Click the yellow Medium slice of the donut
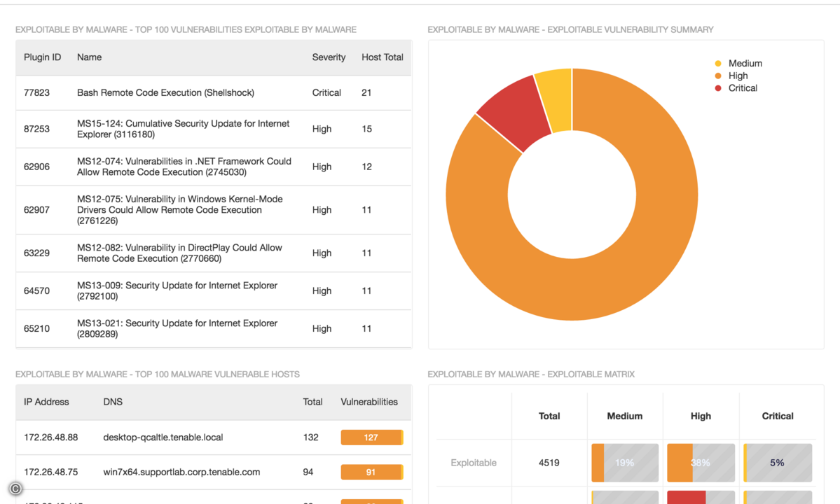Screen dimensions: 840x504 pyautogui.click(x=557, y=99)
